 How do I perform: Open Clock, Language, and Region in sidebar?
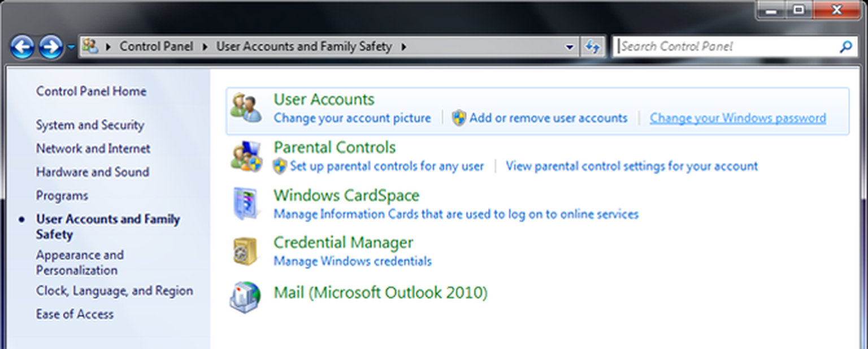pos(115,291)
